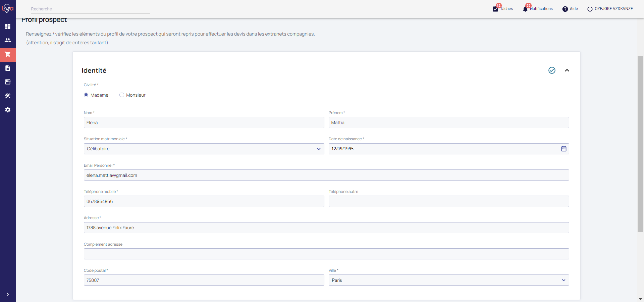The height and width of the screenshot is (302, 644).
Task: Open the Situation matrimoniale dropdown
Action: pyautogui.click(x=204, y=149)
